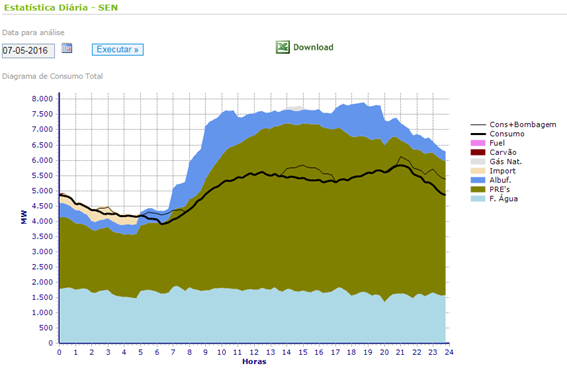
Task: Click the PRE's olive legend swatch
Action: [x=478, y=189]
